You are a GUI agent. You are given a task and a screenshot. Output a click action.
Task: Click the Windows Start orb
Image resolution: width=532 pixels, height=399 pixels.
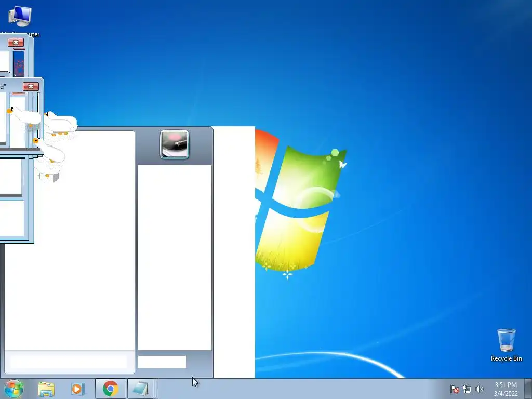coord(14,389)
